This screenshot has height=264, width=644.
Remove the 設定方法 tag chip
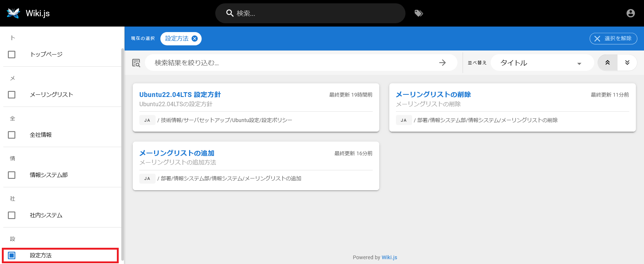click(195, 38)
